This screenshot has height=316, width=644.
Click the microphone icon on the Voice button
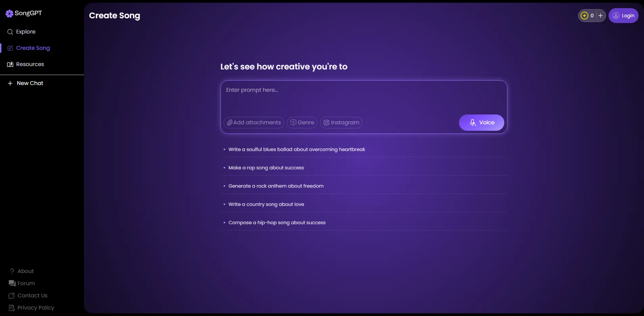[473, 123]
